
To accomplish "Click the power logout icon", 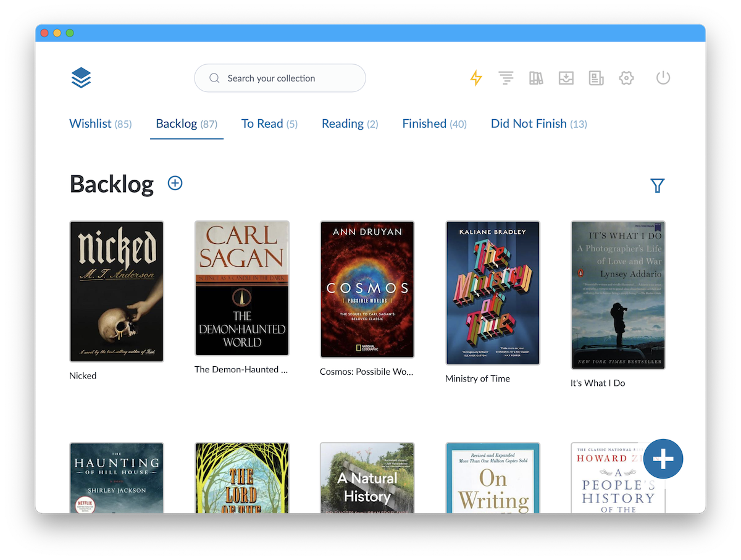I will click(x=663, y=78).
